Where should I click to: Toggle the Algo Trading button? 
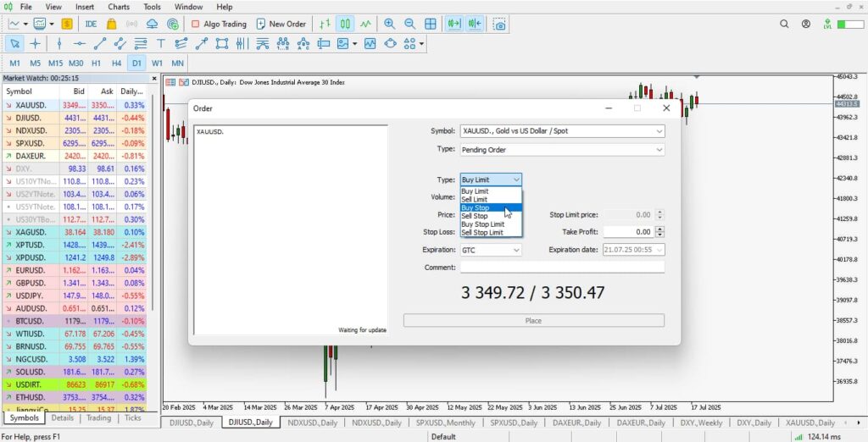219,24
